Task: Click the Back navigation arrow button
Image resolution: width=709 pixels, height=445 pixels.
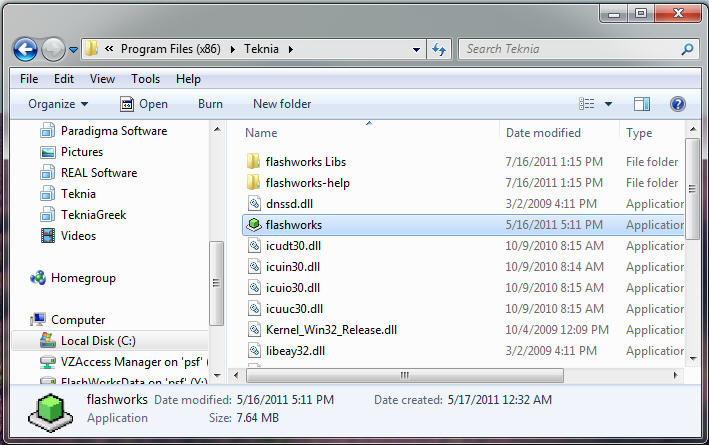Action: click(x=25, y=48)
